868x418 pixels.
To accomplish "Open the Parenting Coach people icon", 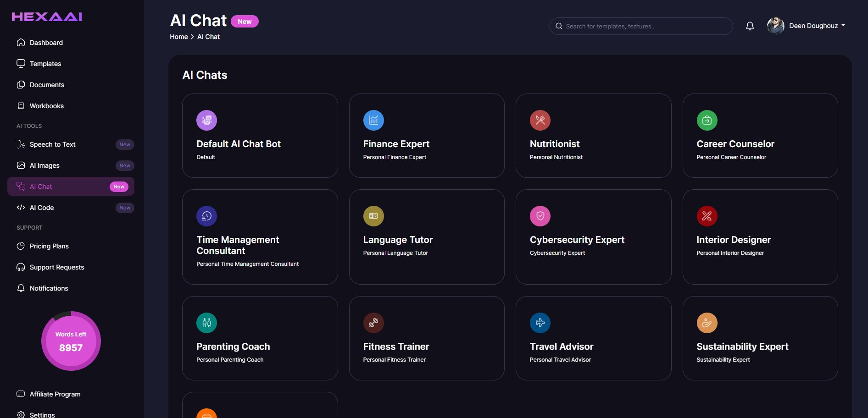I will coord(206,323).
